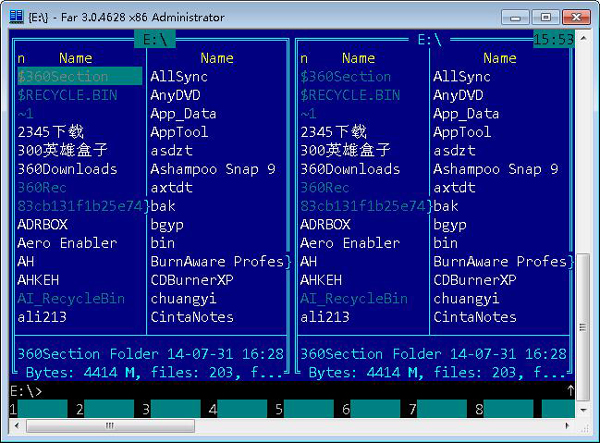Click function key bar button 4

[x=238, y=409]
